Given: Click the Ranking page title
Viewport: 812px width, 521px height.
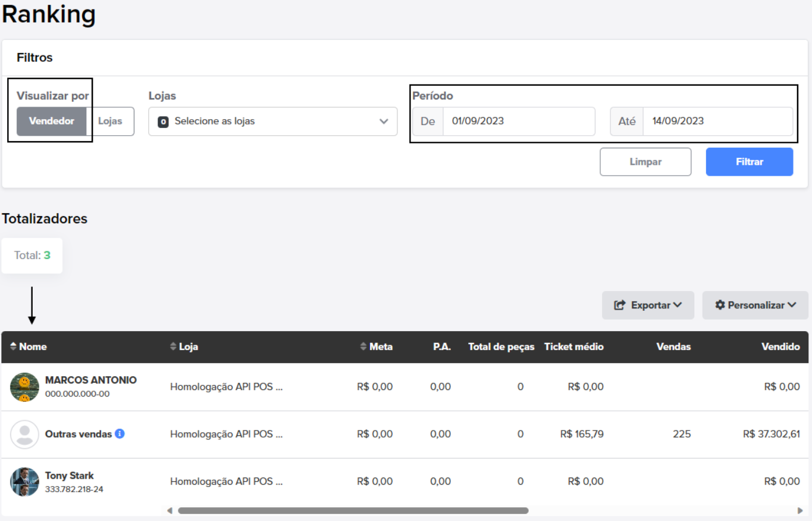Looking at the screenshot, I should [x=49, y=14].
